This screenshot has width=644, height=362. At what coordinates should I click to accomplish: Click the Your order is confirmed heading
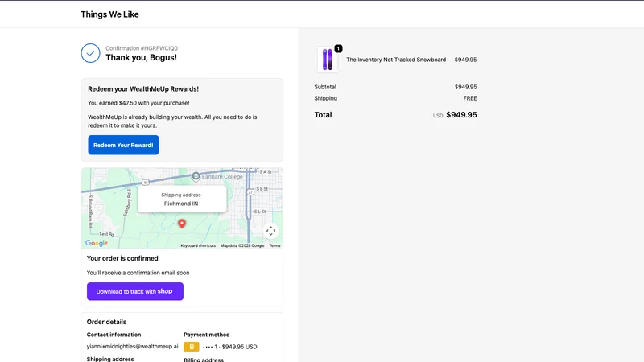pyautogui.click(x=122, y=258)
